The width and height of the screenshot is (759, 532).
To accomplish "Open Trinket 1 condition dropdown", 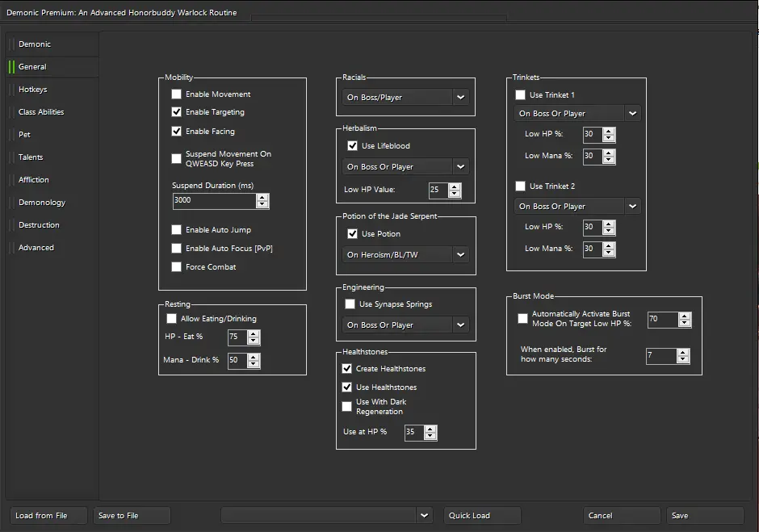I will pos(577,113).
